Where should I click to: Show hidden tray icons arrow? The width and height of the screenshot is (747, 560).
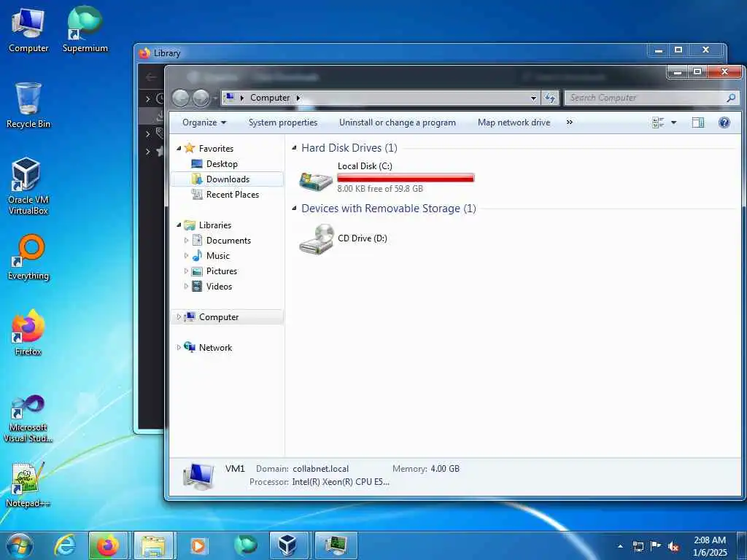tap(620, 546)
